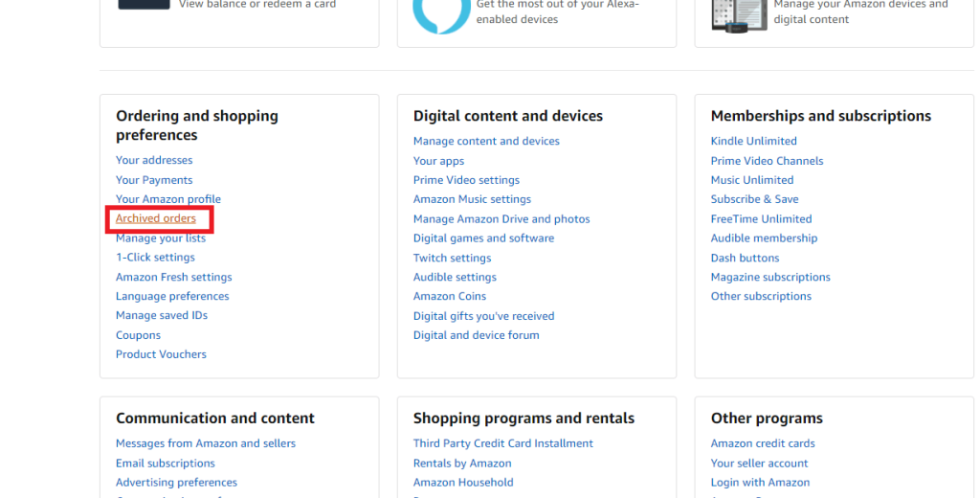Open Messages from Amazon and sellers
Viewport: 980px width, 498px height.
pos(206,443)
